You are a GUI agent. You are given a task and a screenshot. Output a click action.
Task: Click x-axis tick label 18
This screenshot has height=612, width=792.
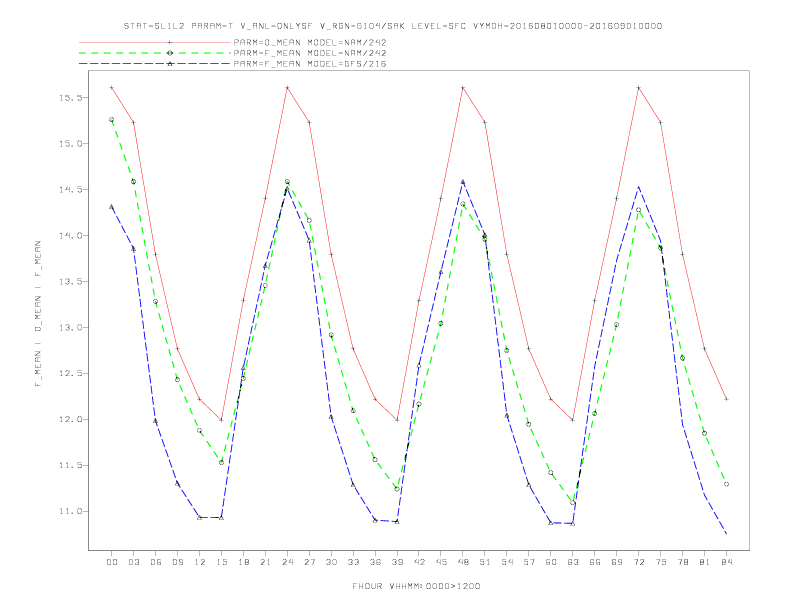[243, 562]
